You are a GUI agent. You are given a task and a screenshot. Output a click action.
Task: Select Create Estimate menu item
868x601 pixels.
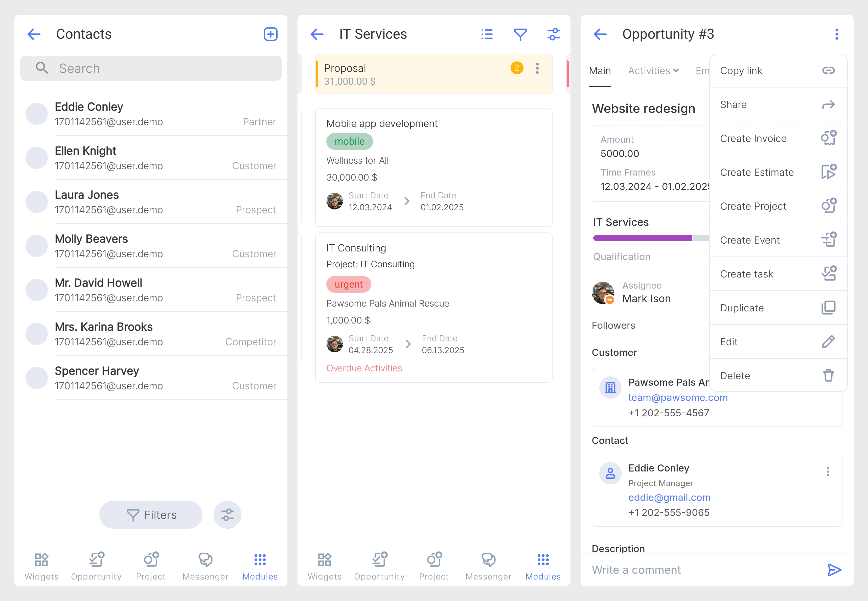point(778,173)
